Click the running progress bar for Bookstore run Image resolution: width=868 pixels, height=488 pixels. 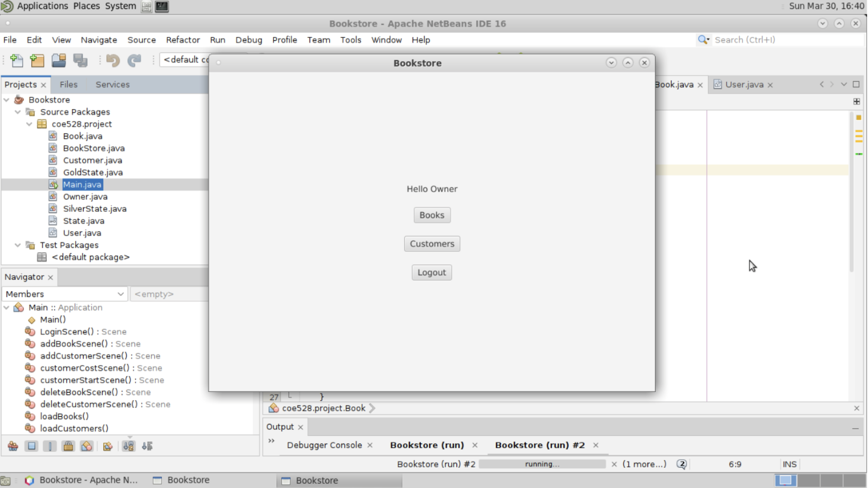(x=541, y=464)
